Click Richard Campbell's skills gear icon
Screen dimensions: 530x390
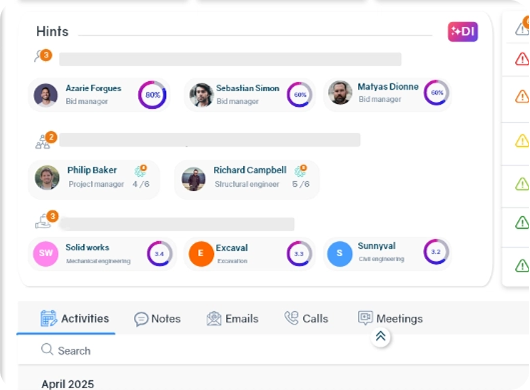point(300,171)
